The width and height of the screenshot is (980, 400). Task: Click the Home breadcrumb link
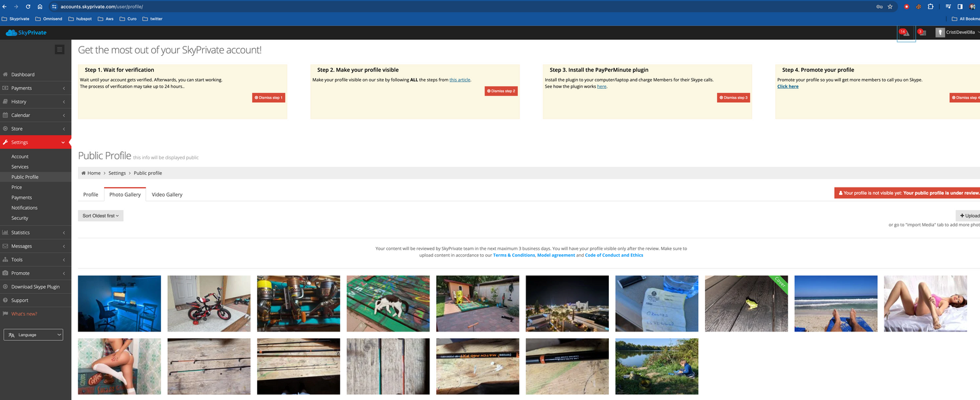[91, 173]
